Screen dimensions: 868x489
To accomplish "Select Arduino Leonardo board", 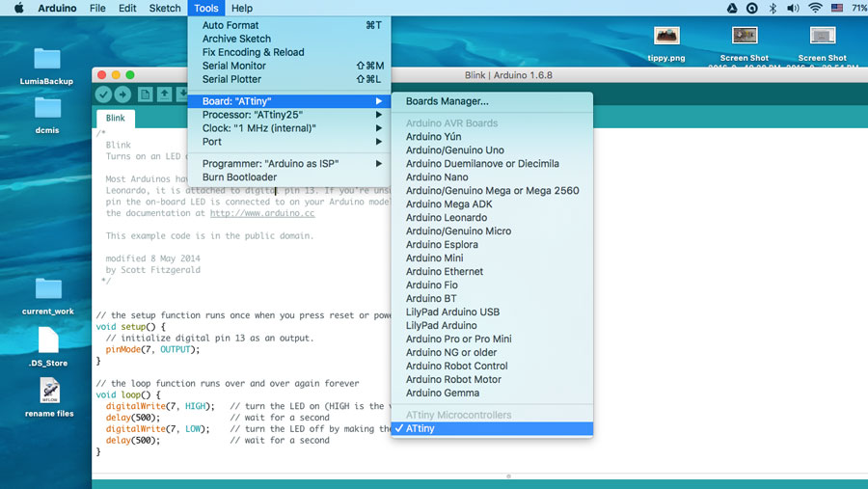I will pos(492,218).
